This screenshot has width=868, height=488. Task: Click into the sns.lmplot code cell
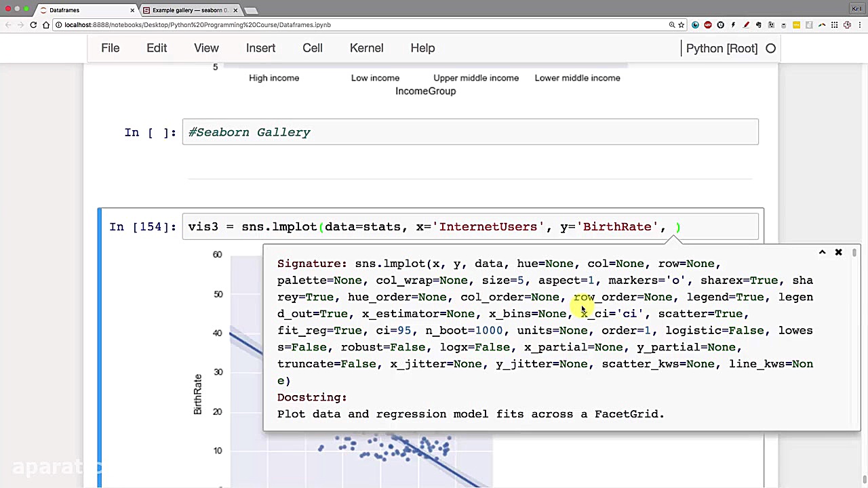(470, 226)
